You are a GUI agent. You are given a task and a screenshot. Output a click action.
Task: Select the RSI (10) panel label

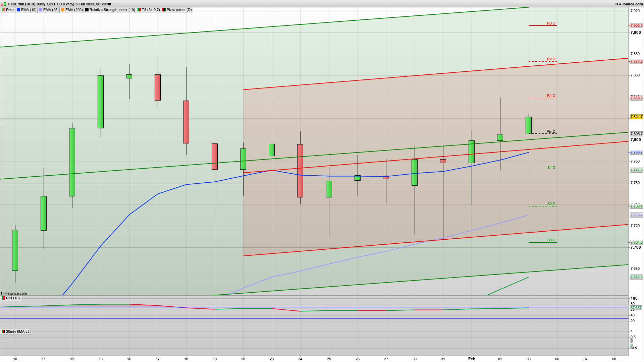click(x=13, y=298)
